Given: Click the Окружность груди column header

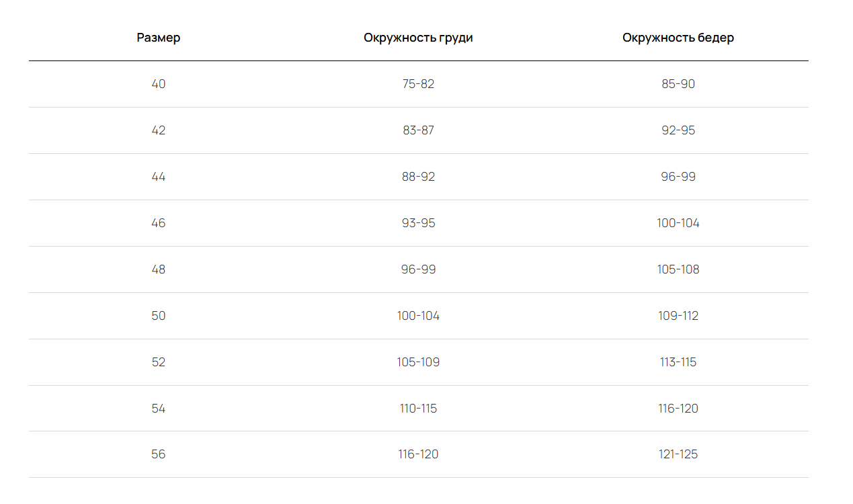Looking at the screenshot, I should coord(418,38).
